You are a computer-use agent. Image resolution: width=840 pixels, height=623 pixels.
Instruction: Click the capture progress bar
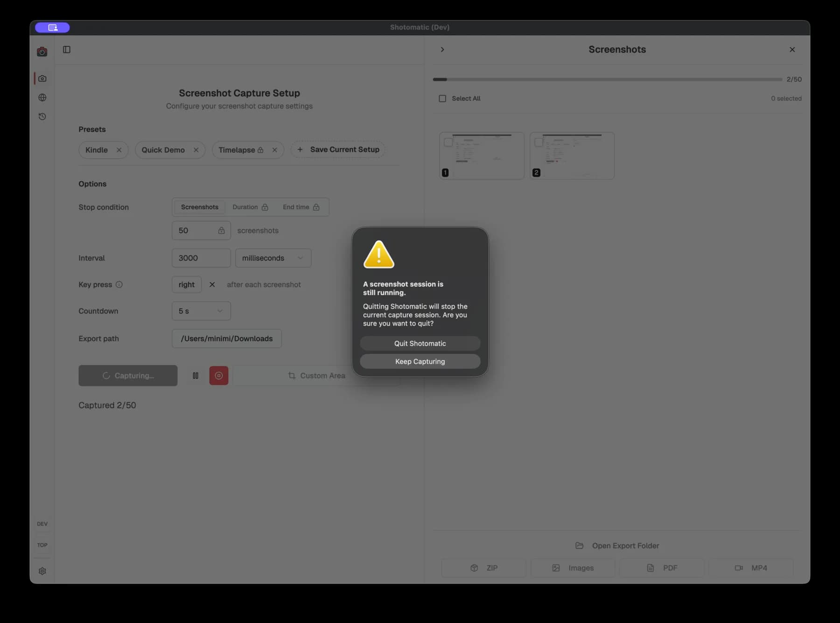(x=608, y=79)
